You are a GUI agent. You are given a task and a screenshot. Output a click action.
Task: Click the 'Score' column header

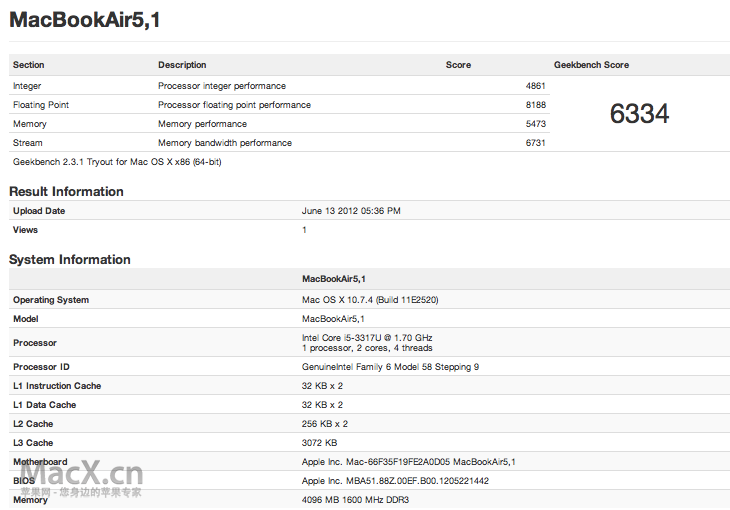point(458,65)
